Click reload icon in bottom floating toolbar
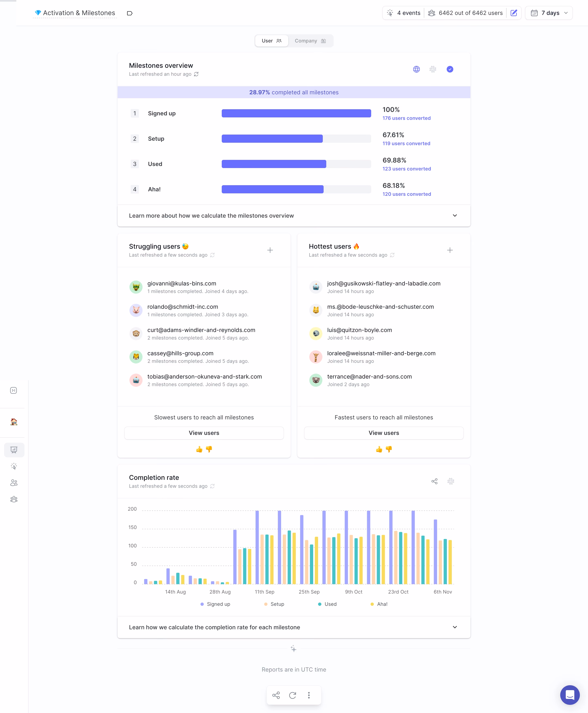The image size is (588, 713). pyautogui.click(x=293, y=695)
